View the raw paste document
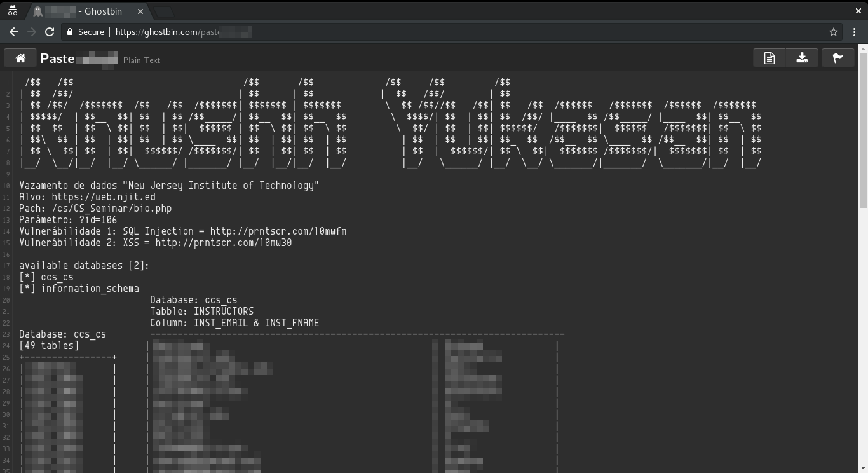Image resolution: width=868 pixels, height=473 pixels. (769, 58)
